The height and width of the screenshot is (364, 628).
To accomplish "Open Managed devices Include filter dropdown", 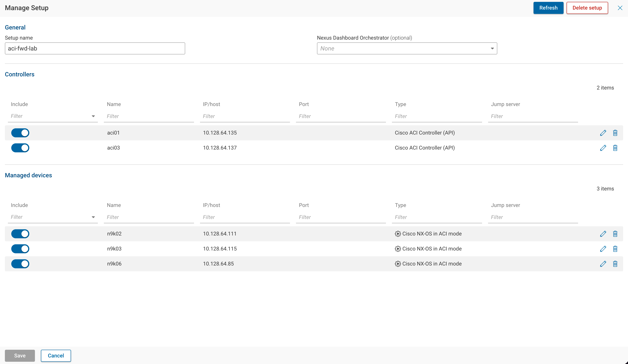I will pos(53,217).
